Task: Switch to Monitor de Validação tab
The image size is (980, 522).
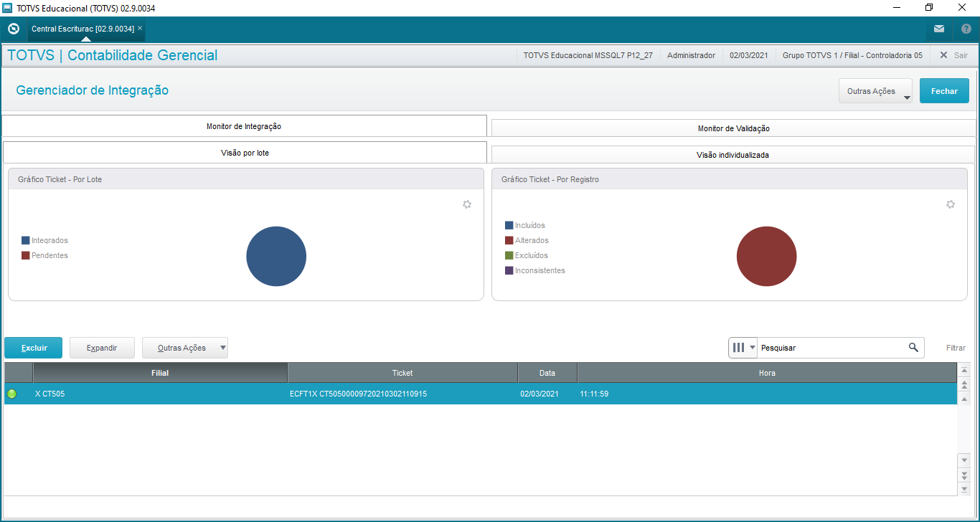Action: pos(733,128)
